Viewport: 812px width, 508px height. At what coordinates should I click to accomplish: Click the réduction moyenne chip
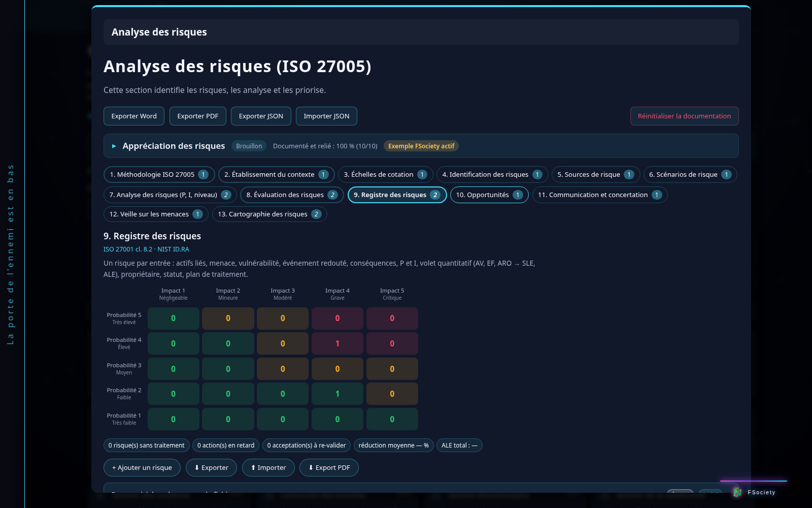pyautogui.click(x=394, y=446)
